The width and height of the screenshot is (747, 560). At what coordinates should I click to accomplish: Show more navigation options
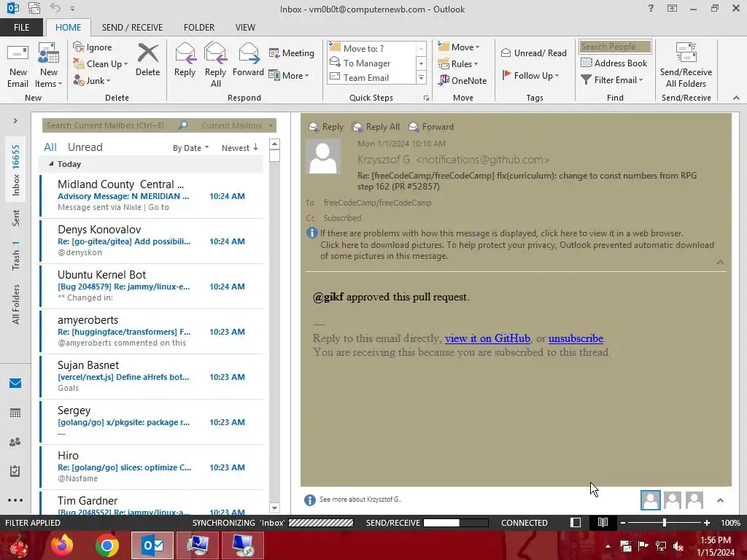point(15,500)
